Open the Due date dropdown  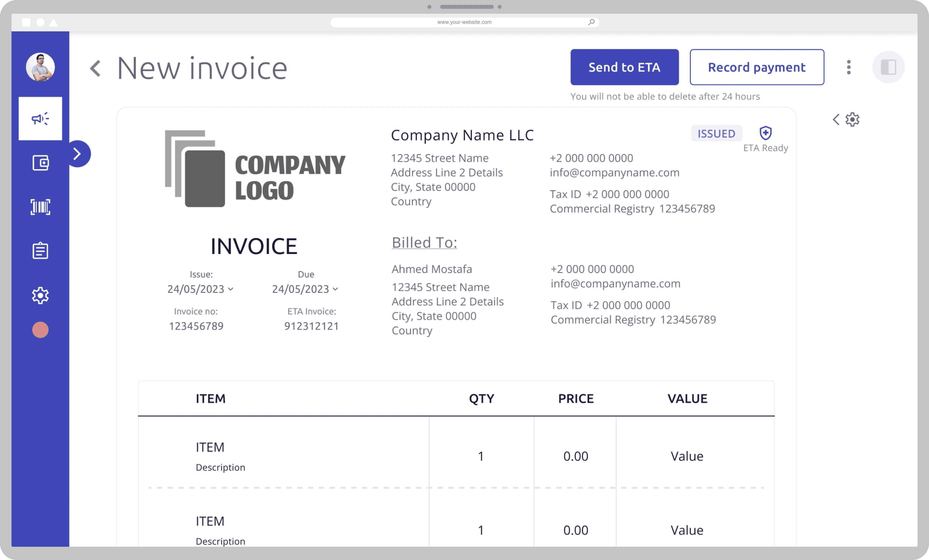coord(305,289)
